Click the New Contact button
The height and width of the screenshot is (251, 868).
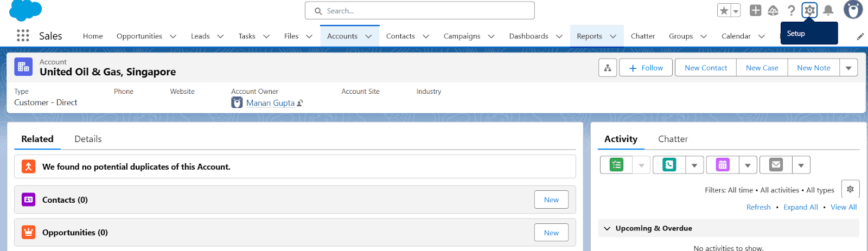pos(706,68)
